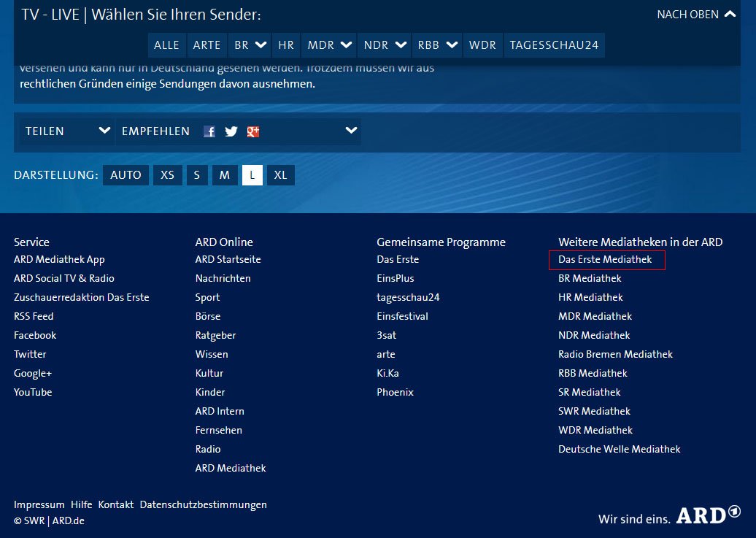This screenshot has width=756, height=538.
Task: Share via the Facebook icon
Action: (x=209, y=131)
